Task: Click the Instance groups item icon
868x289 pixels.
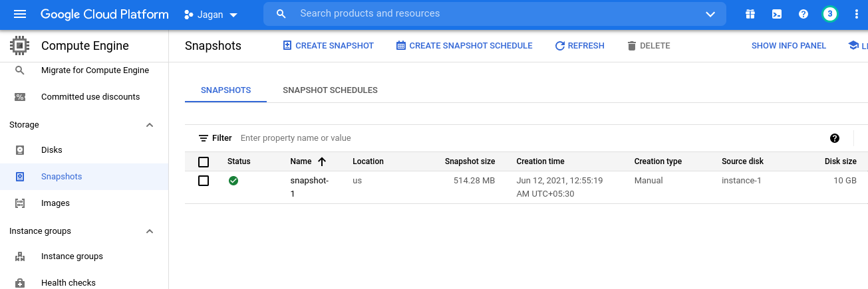Action: click(x=20, y=256)
